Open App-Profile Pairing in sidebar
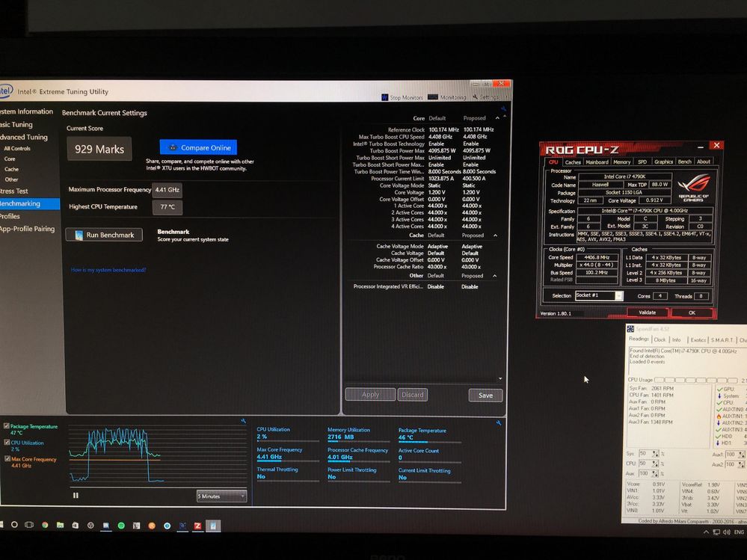This screenshot has width=747, height=560. click(27, 229)
